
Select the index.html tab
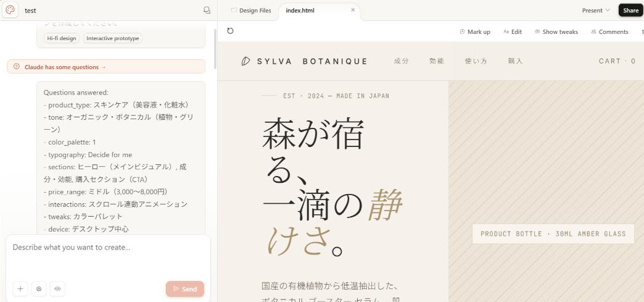(x=300, y=10)
